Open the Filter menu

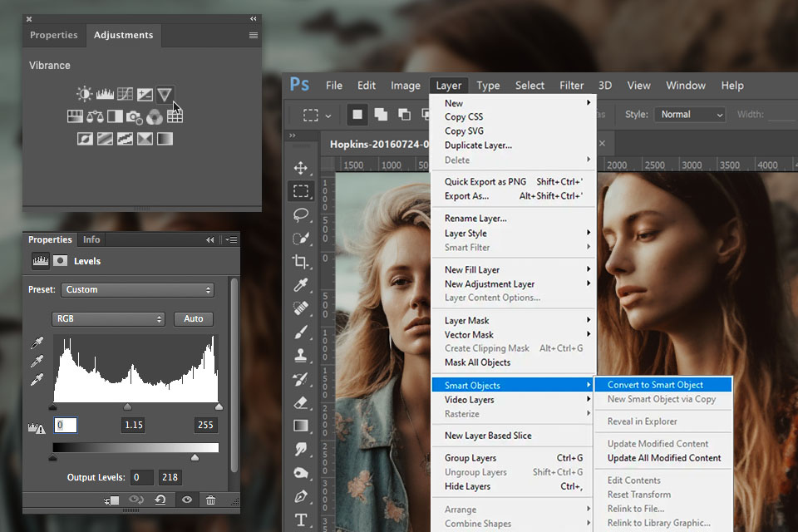572,86
